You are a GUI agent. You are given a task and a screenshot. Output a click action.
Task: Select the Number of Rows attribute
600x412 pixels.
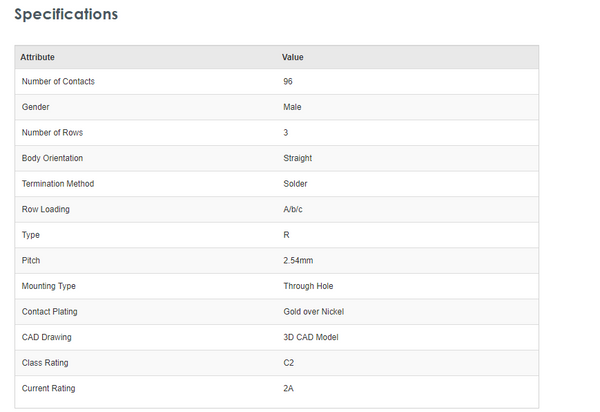53,132
